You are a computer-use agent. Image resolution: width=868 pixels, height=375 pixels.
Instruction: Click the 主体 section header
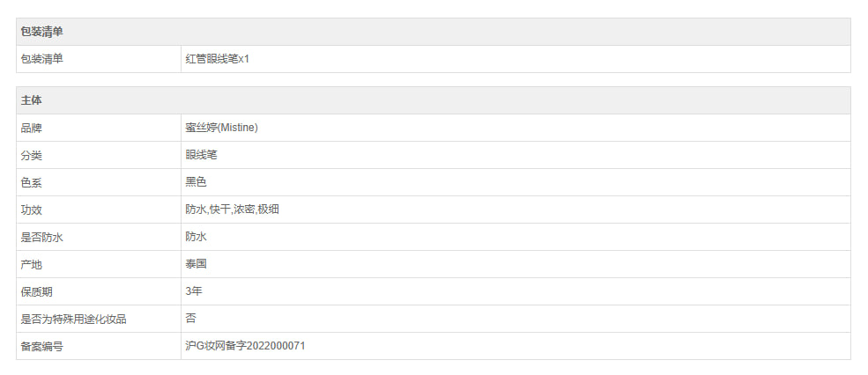click(31, 100)
